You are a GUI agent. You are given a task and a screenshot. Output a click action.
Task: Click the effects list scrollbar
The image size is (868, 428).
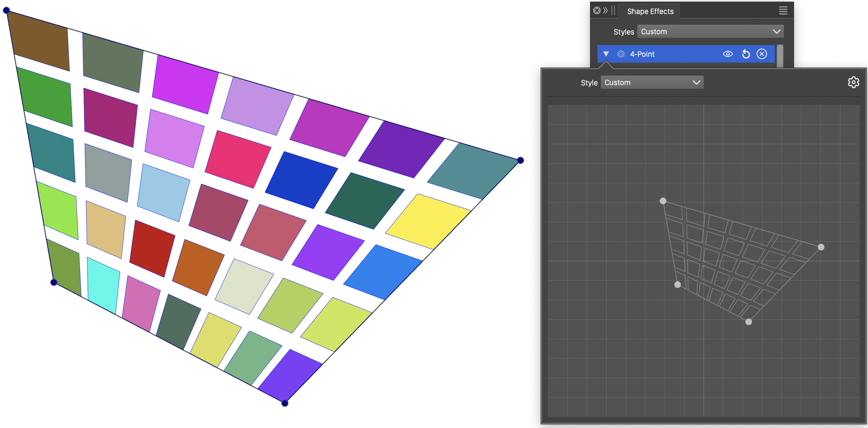click(780, 56)
